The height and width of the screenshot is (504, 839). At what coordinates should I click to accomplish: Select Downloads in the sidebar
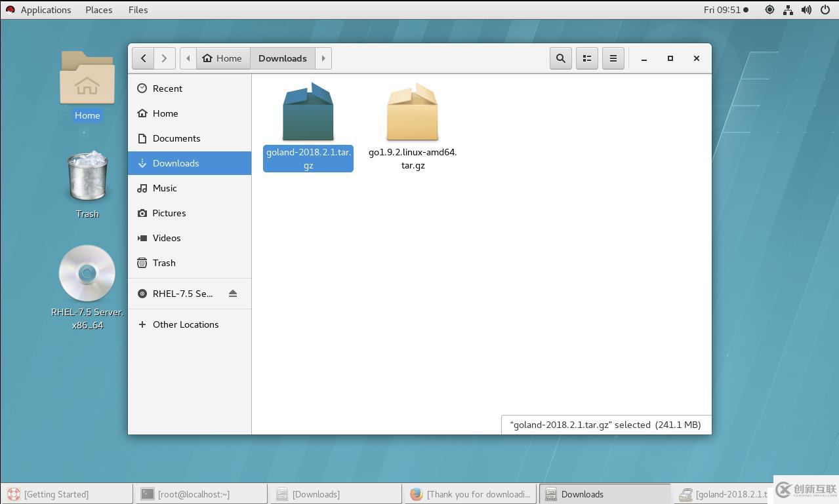click(190, 163)
